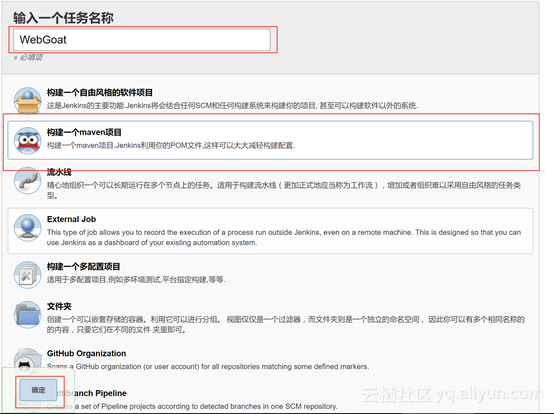Click the task name input field containing WebGoat
554x414 pixels.
[x=142, y=40]
